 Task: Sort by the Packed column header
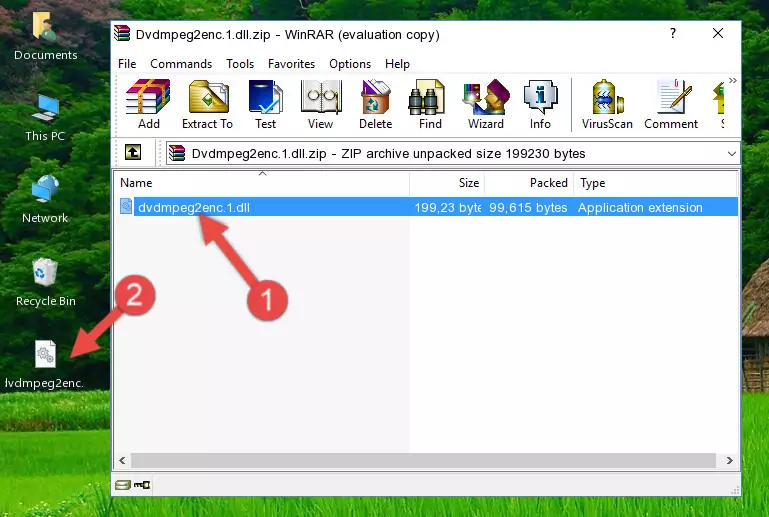(529, 183)
